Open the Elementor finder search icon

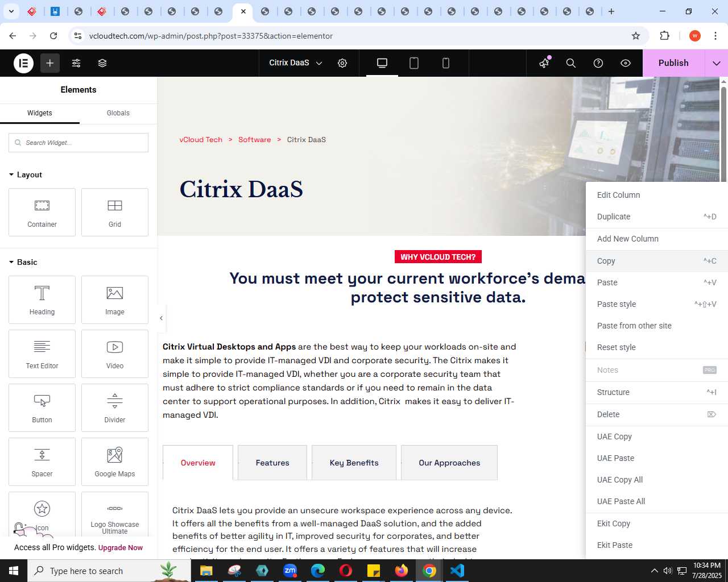pos(571,63)
